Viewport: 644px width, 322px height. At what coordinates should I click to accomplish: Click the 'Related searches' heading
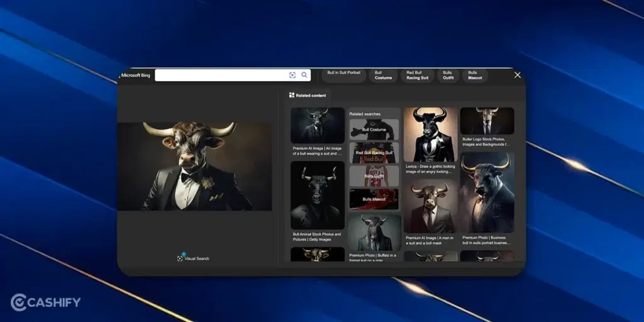coord(365,114)
